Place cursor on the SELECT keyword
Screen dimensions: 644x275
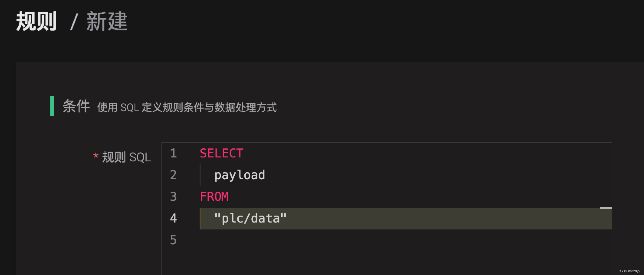221,153
